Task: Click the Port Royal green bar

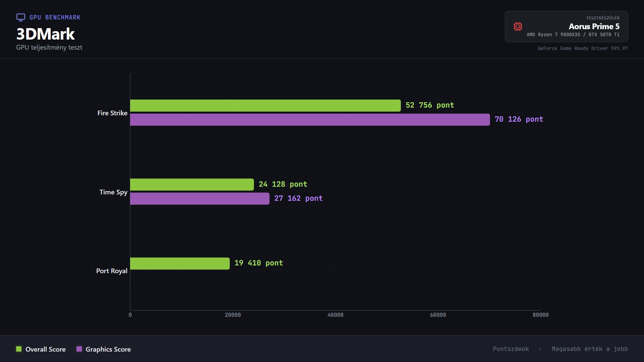Action: pos(179,263)
